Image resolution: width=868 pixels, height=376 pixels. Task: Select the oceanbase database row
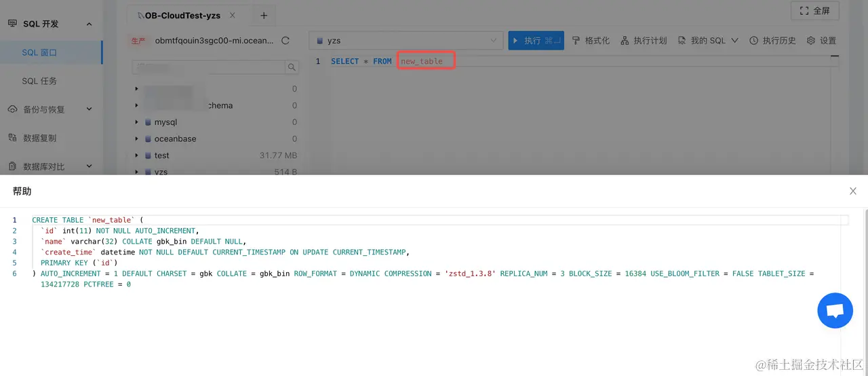216,138
